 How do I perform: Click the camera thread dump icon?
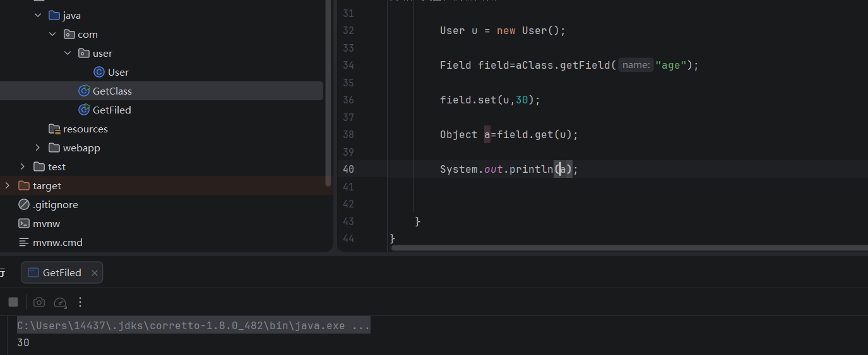(39, 302)
